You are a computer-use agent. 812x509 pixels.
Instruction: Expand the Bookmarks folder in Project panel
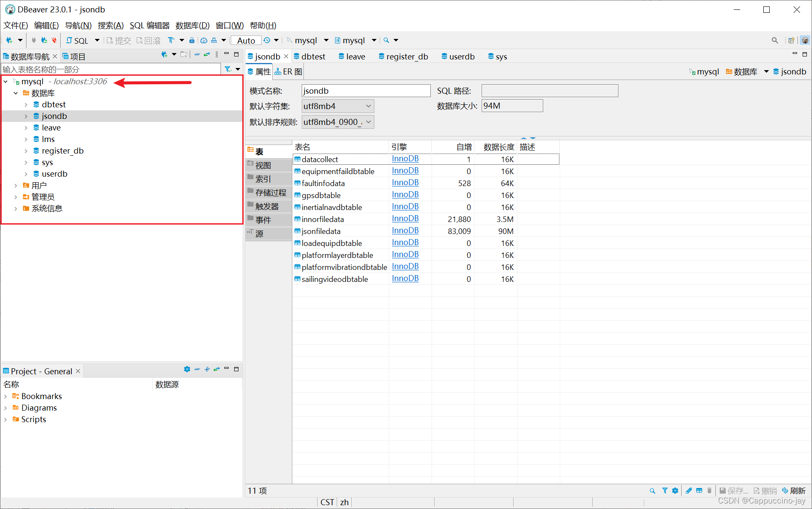pyautogui.click(x=6, y=397)
